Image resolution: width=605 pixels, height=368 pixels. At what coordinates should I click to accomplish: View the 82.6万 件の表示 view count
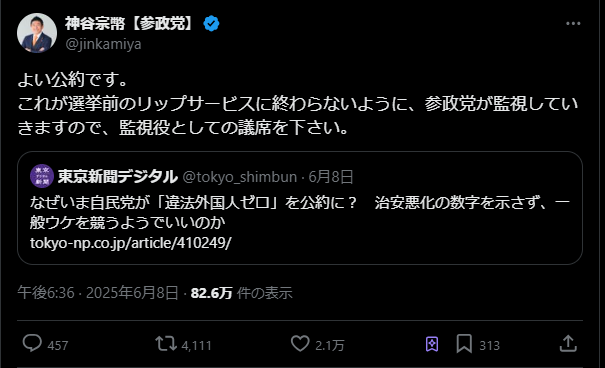(x=242, y=293)
